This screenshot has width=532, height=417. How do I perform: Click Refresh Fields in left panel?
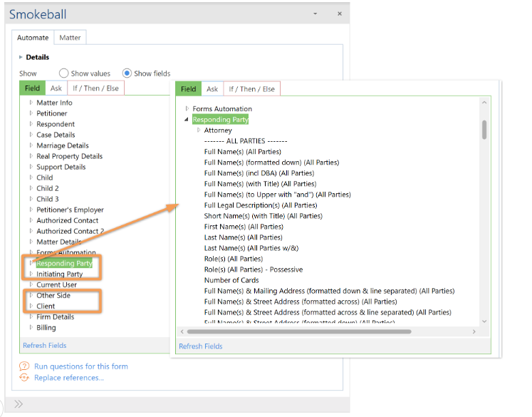tap(44, 345)
